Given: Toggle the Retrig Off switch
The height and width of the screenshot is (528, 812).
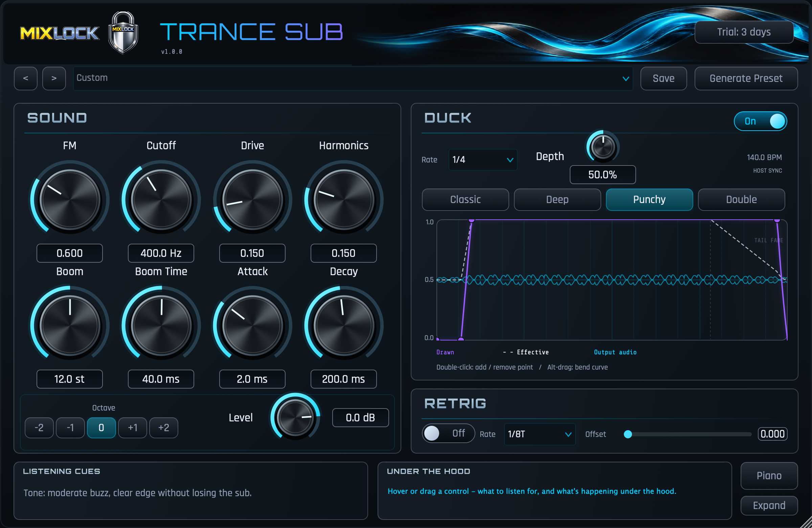Looking at the screenshot, I should 448,434.
